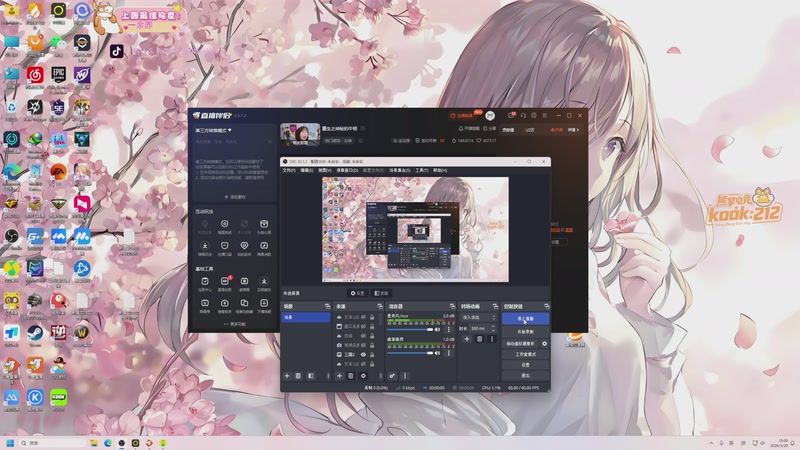800x450 pixels.
Task: Add a transition with the Scene Transitions plus icon
Action: click(467, 339)
